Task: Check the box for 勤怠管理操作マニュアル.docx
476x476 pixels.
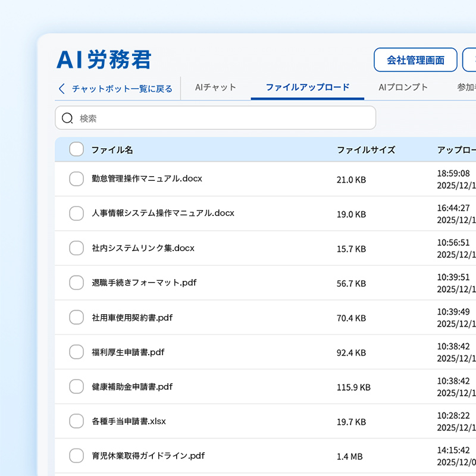Action: tap(76, 178)
